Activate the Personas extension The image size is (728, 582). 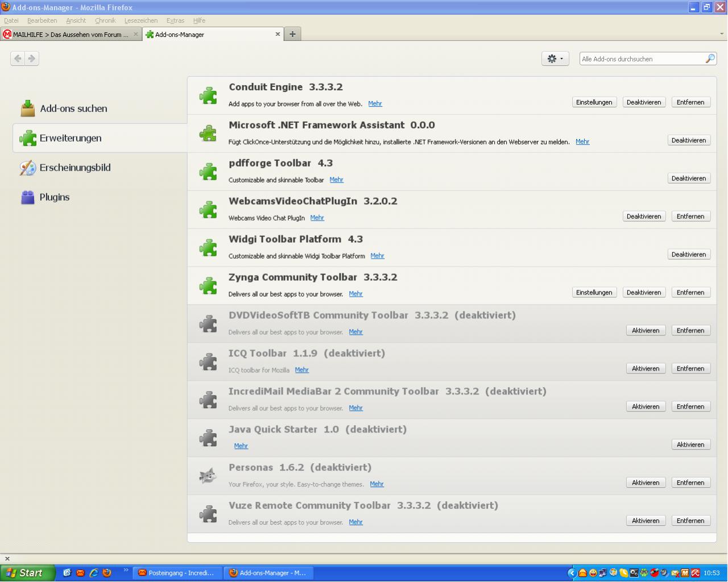tap(646, 483)
